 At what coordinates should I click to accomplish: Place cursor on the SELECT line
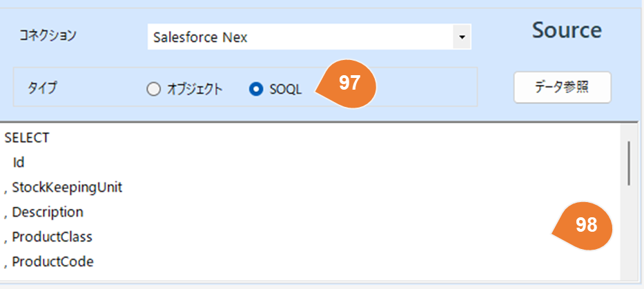coord(27,137)
